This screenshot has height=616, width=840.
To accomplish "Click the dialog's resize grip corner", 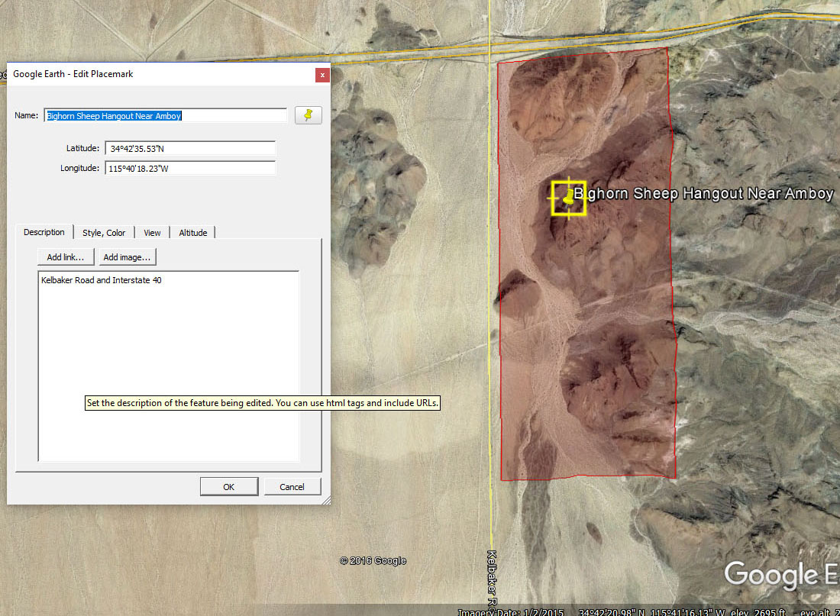I will click(327, 500).
